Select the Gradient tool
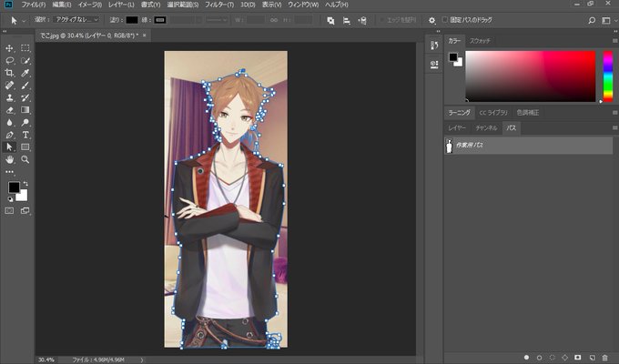The width and height of the screenshot is (619, 364). coord(25,110)
